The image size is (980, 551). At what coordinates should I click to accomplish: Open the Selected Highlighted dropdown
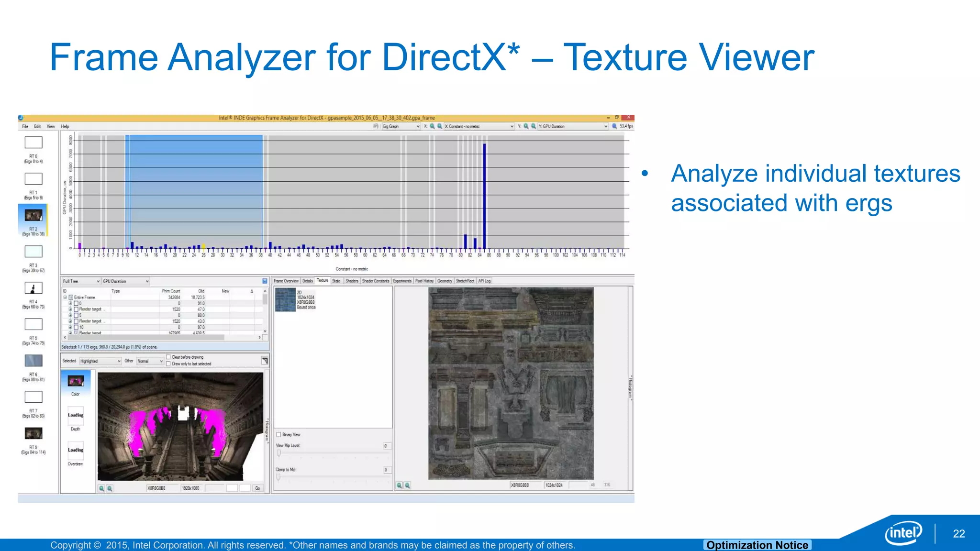pyautogui.click(x=100, y=361)
